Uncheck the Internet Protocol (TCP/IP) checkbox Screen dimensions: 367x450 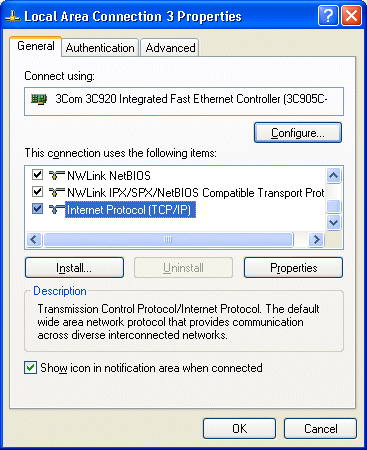pos(37,209)
